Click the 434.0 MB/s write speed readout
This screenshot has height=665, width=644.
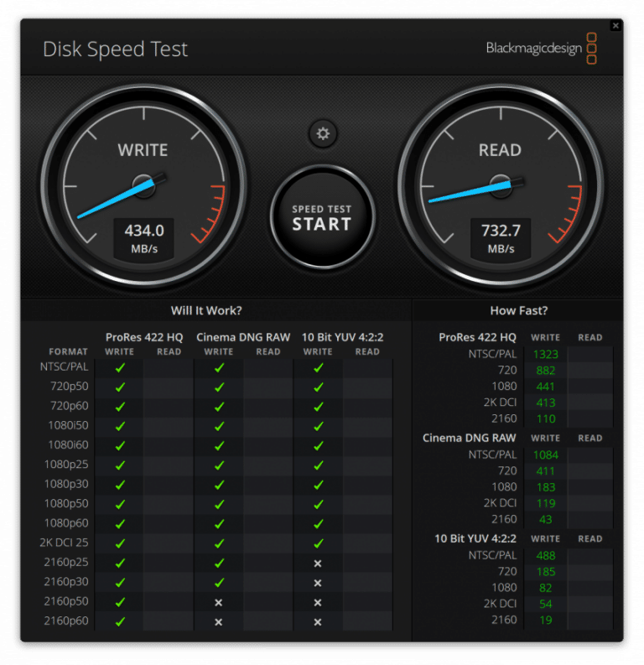(143, 238)
